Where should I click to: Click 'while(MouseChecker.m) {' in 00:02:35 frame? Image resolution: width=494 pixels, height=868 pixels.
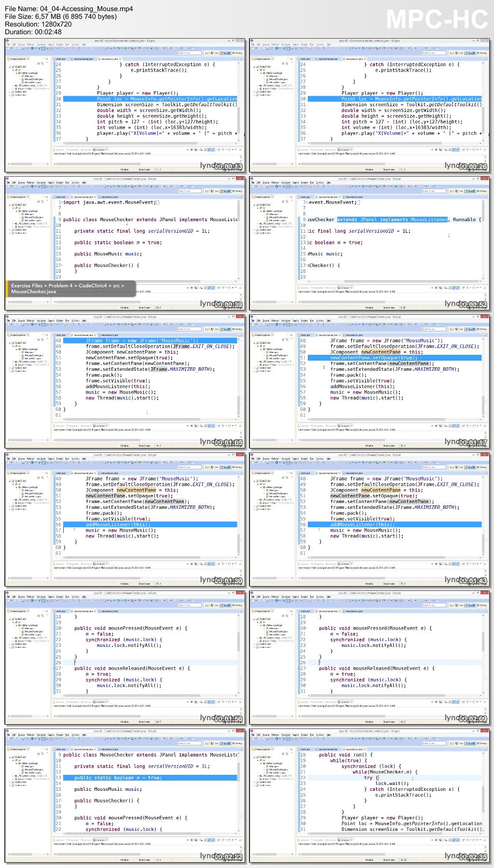[x=385, y=772]
